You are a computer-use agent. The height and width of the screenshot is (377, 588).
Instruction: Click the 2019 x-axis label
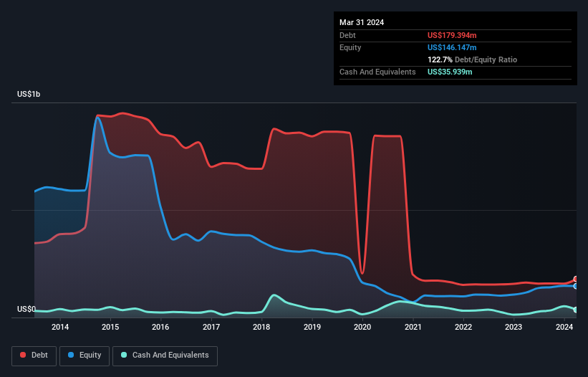pyautogui.click(x=312, y=327)
